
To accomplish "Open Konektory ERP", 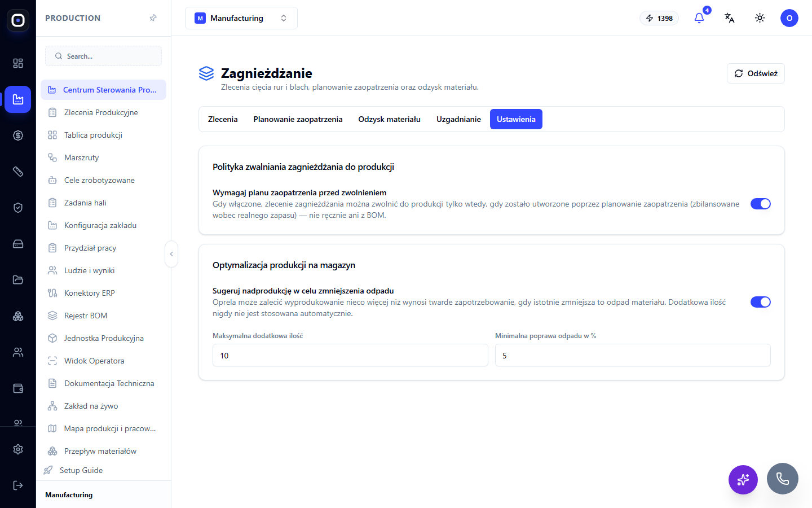I will [103, 293].
